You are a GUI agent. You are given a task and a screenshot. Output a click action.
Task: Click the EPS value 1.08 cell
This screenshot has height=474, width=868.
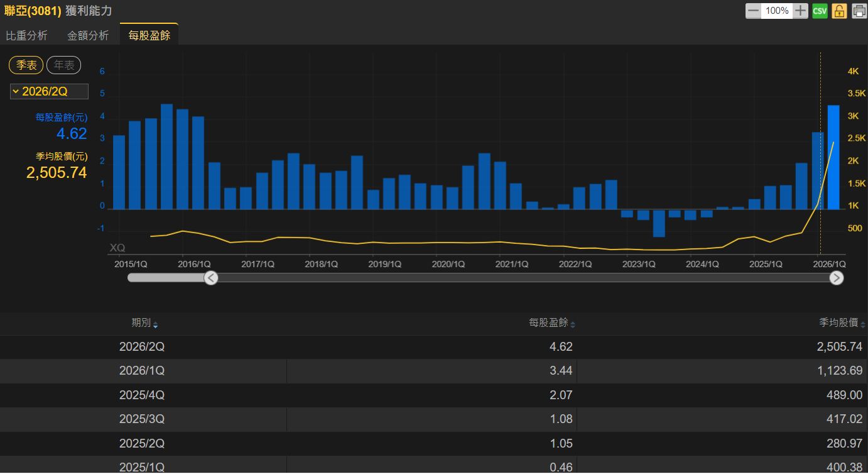coord(561,419)
